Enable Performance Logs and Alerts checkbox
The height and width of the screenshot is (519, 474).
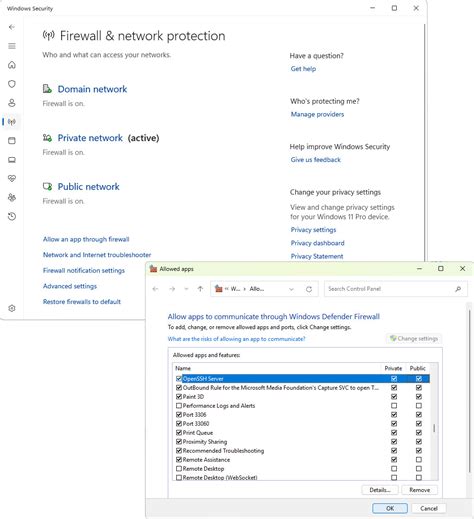tap(179, 406)
